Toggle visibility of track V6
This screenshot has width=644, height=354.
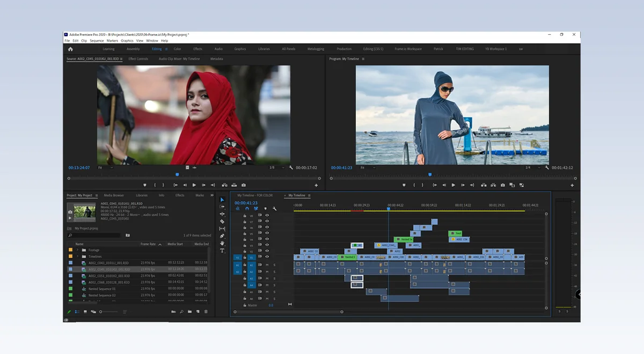coord(267,227)
